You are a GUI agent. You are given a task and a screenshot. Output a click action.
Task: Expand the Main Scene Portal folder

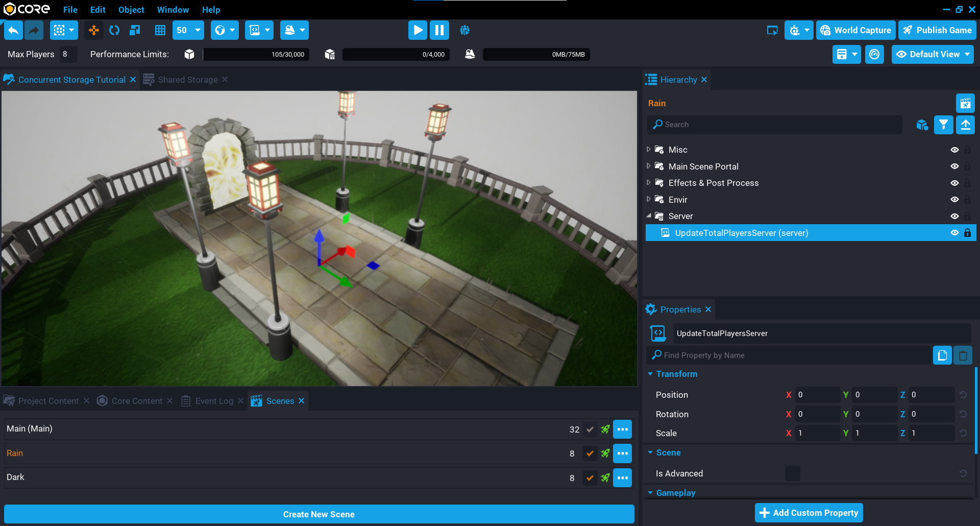(x=649, y=166)
